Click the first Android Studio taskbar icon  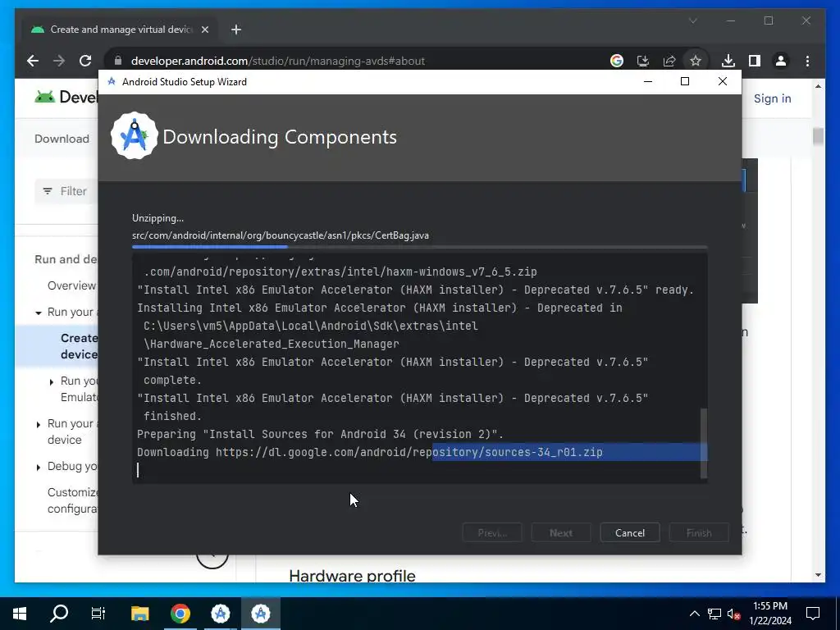pos(220,614)
